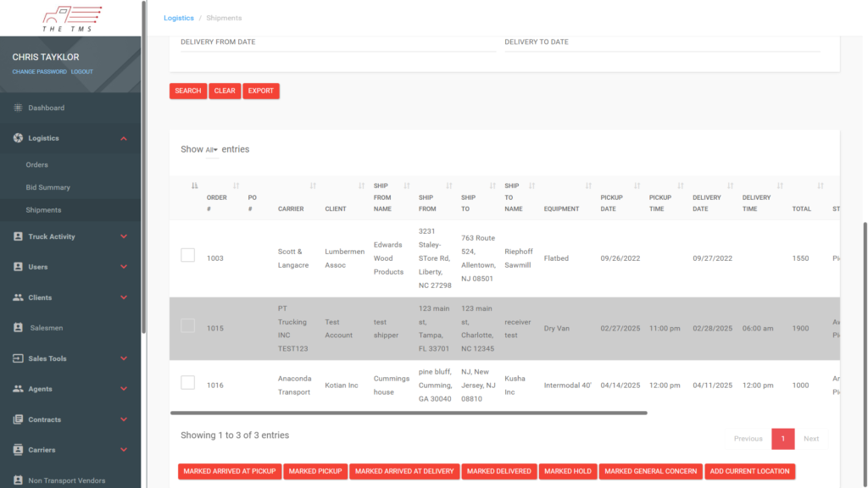Click the Dashboard icon in sidebar
The width and height of the screenshot is (868, 488).
tap(18, 108)
